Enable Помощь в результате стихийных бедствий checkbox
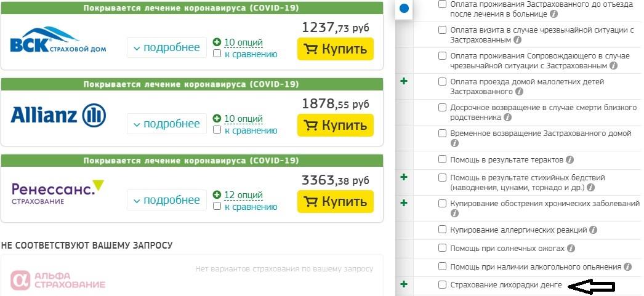The height and width of the screenshot is (296, 644). (442, 178)
